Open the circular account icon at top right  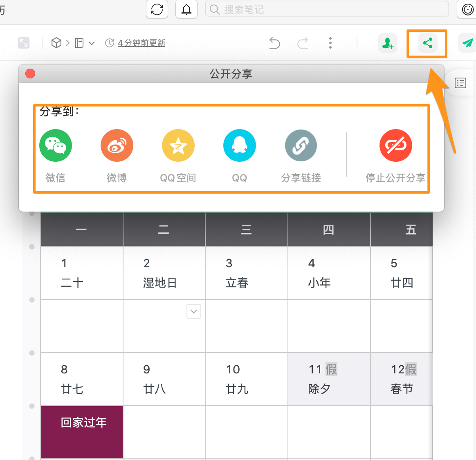coord(467,9)
